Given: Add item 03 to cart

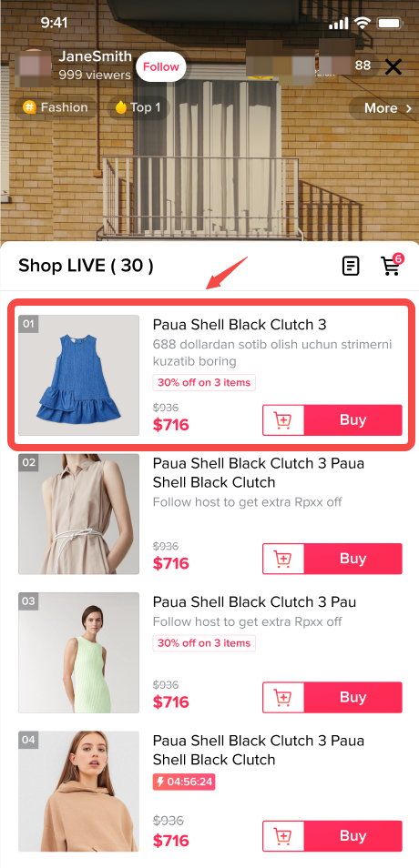Looking at the screenshot, I should pyautogui.click(x=283, y=697).
